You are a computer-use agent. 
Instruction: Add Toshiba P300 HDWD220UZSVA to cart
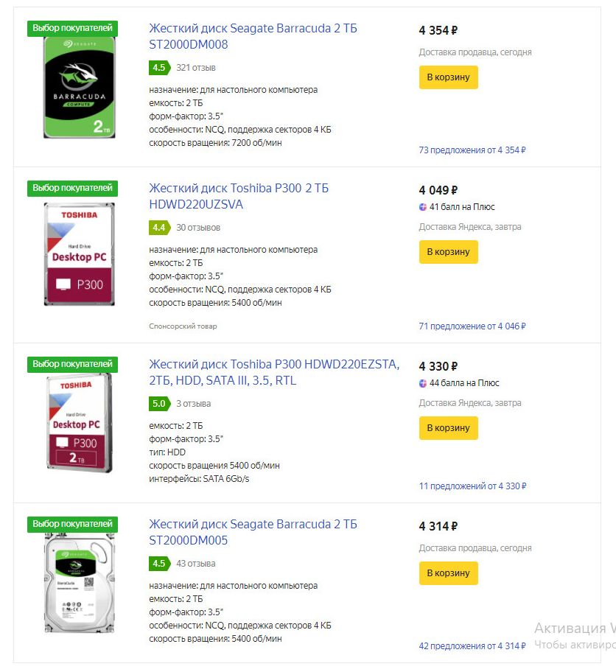pyautogui.click(x=449, y=252)
